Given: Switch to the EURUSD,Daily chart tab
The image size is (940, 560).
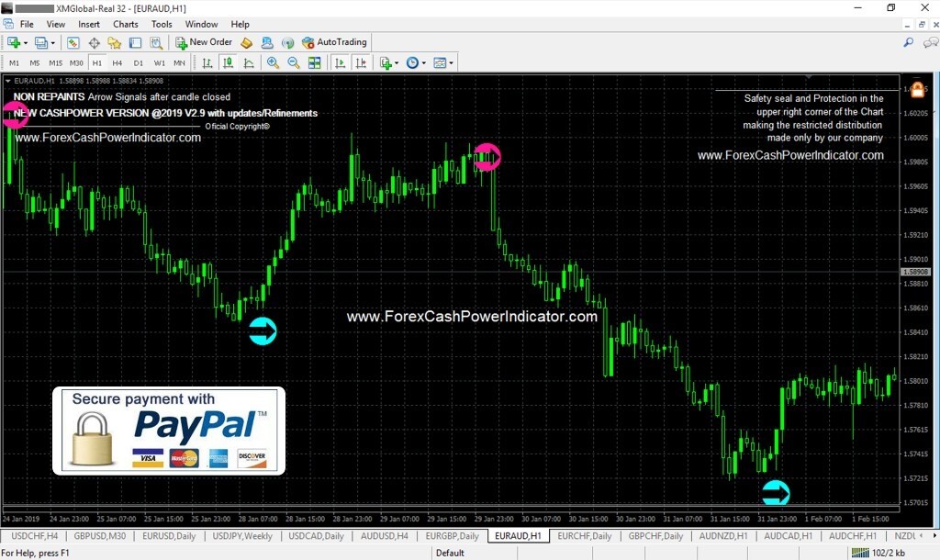Looking at the screenshot, I should pos(169,536).
